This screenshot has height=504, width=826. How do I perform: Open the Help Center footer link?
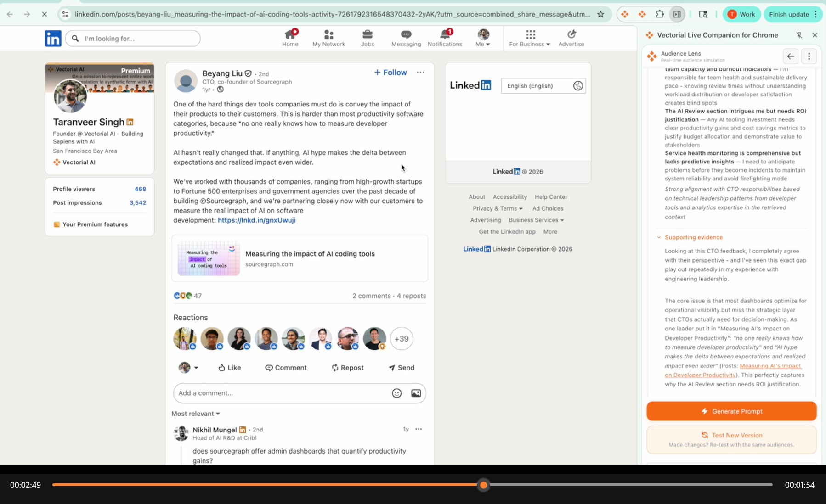tap(551, 197)
